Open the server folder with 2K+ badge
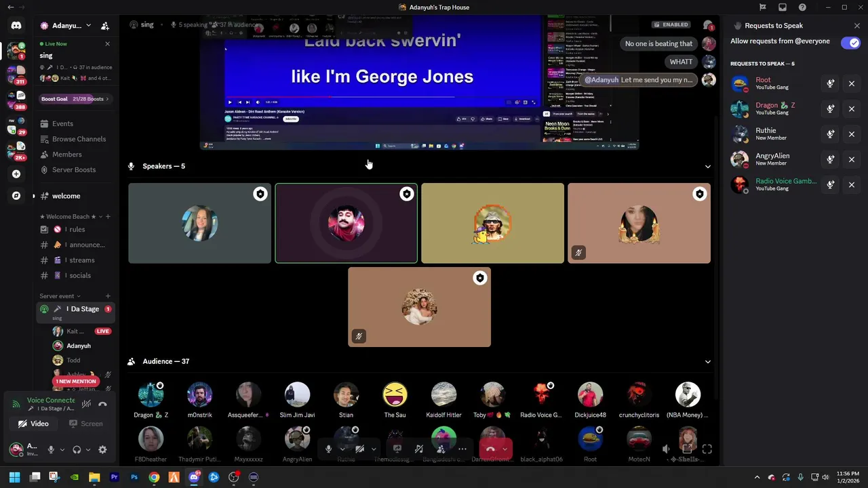Screen dimensions: 868x488 point(16,150)
